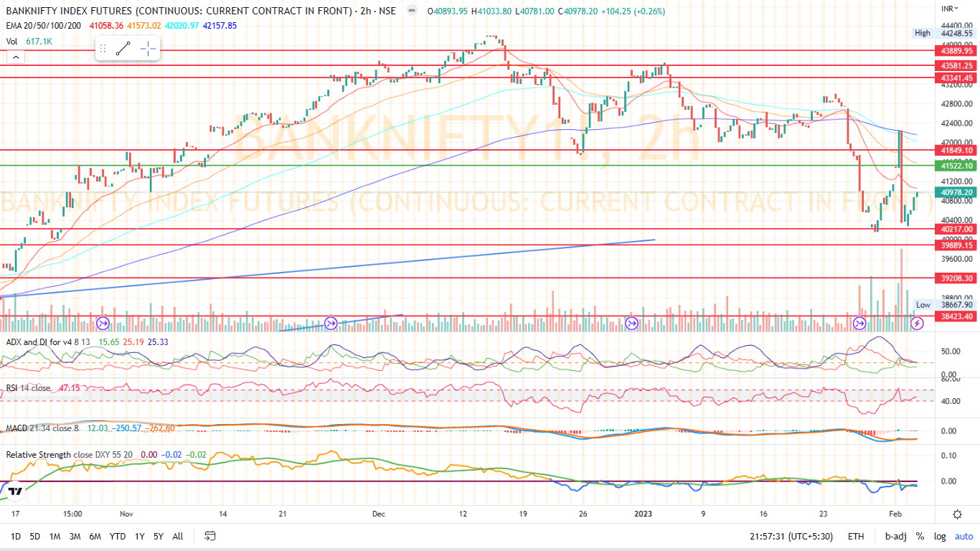Screen dimensions: 980x551
Task: Click the orange EMA 50 value 41573.02
Action: point(145,25)
